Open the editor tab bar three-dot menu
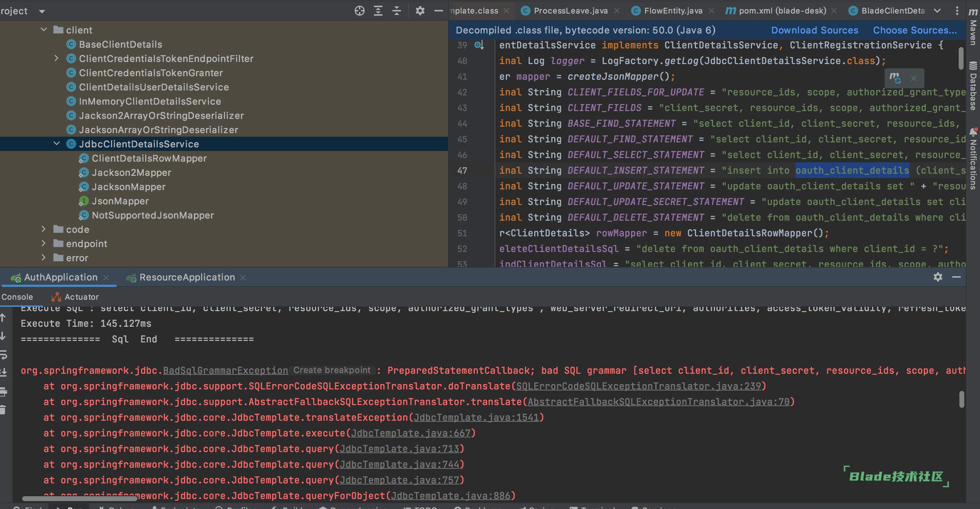The image size is (980, 509). point(957,11)
